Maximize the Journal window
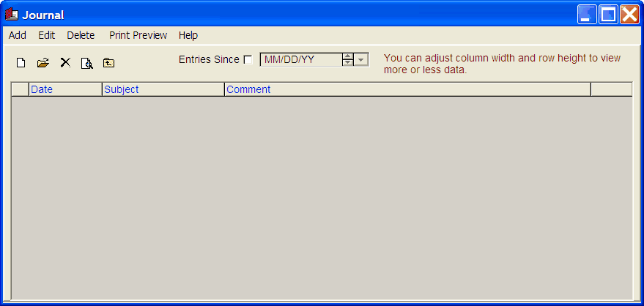 pos(608,15)
